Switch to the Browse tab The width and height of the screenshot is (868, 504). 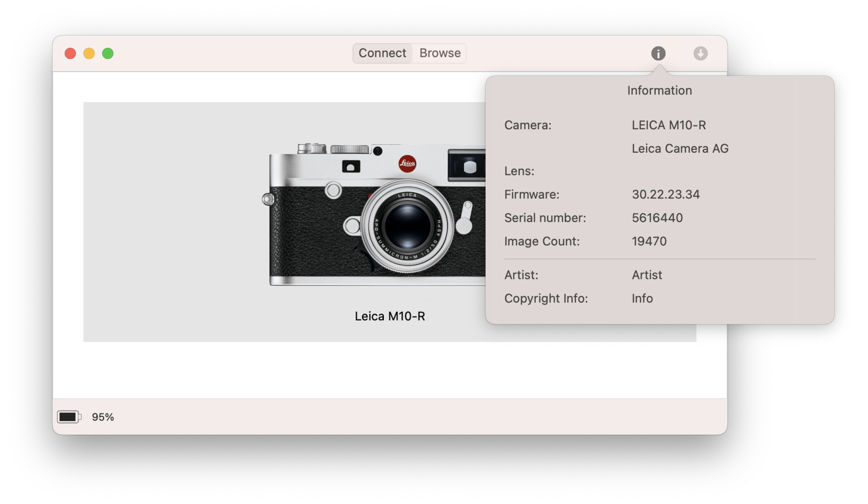(x=439, y=53)
